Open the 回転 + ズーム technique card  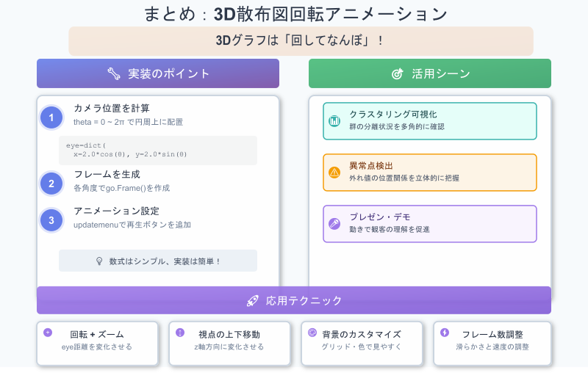point(98,343)
